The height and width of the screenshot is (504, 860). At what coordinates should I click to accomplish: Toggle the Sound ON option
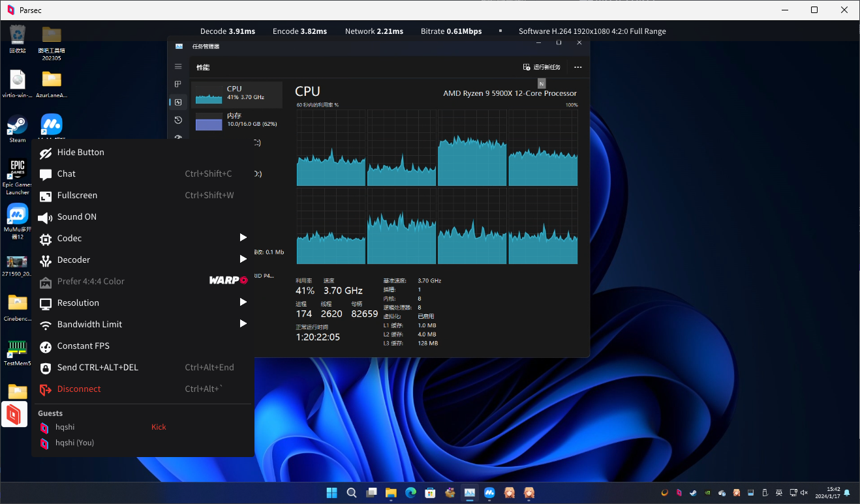142,217
